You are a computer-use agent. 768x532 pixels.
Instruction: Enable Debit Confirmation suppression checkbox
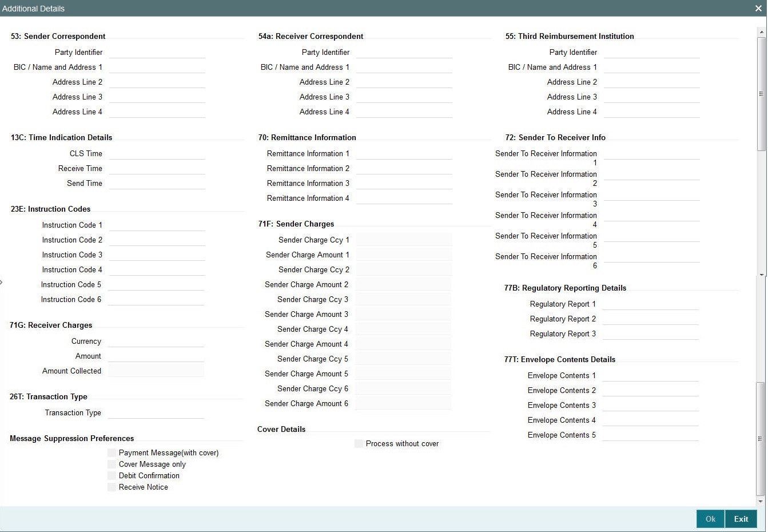click(112, 475)
